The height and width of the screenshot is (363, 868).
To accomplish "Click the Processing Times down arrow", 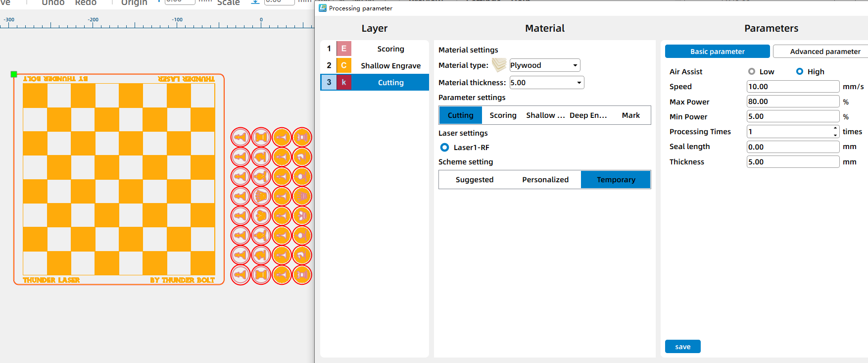I will pos(835,135).
